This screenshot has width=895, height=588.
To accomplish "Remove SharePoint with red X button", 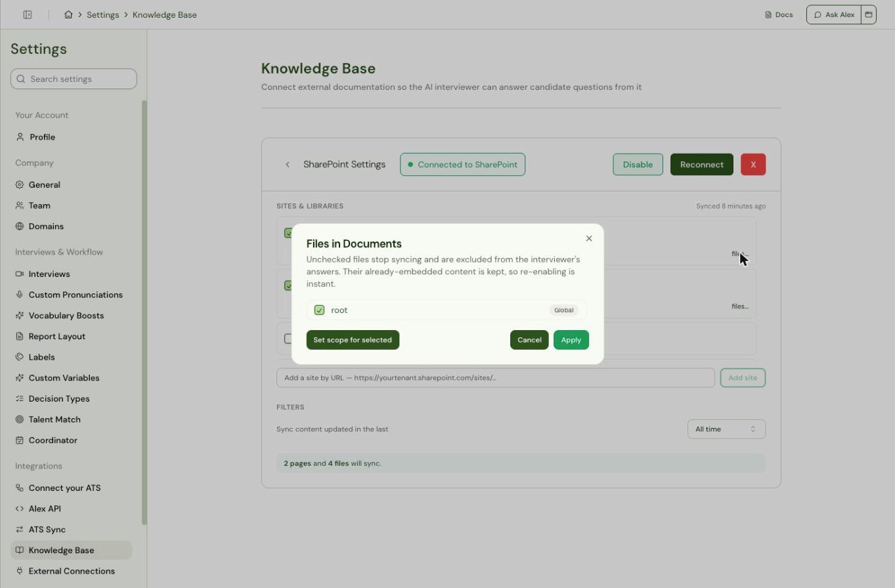I will [753, 165].
